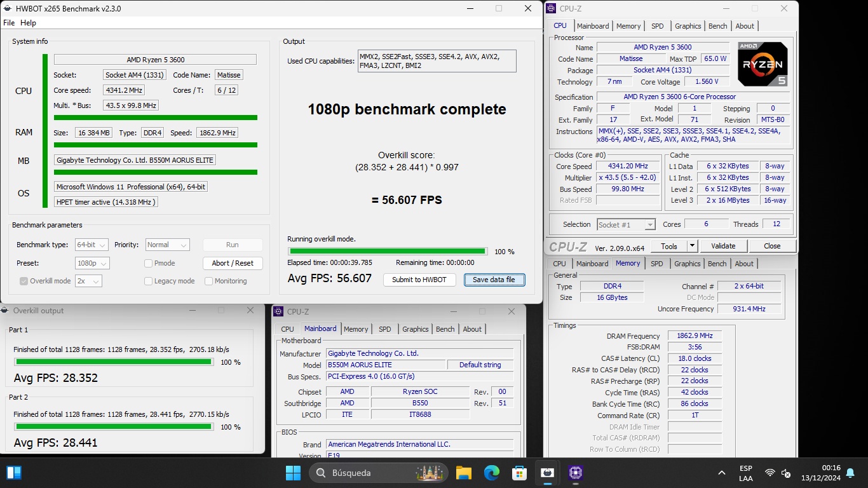This screenshot has width=868, height=488.
Task: Click the CPU-Z Mainboard window title icon
Action: coord(279,311)
